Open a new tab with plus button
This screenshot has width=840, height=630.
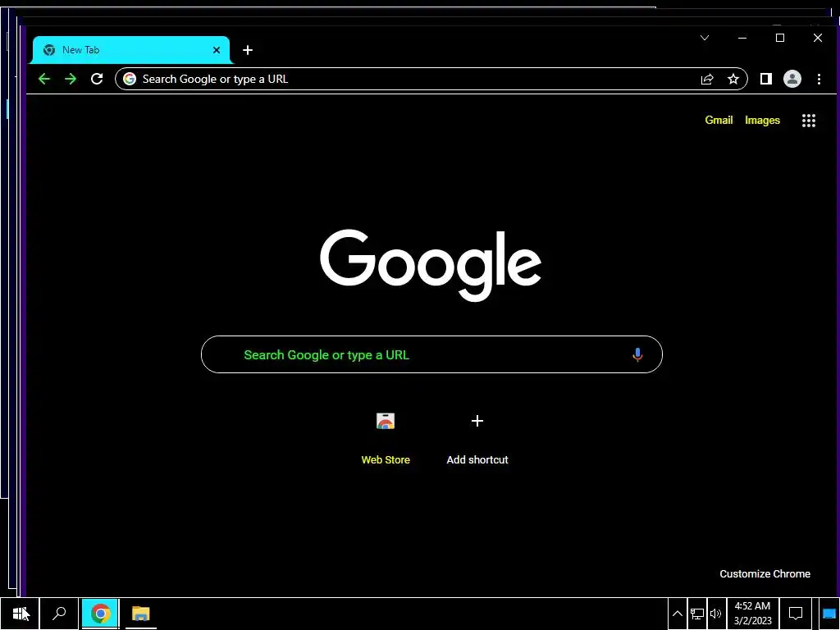click(248, 50)
